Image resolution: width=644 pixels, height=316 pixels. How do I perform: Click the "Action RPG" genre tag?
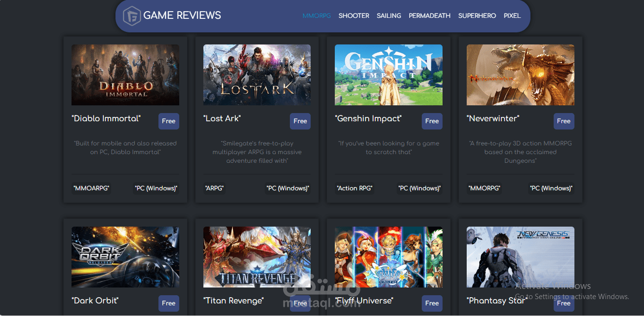[355, 188]
